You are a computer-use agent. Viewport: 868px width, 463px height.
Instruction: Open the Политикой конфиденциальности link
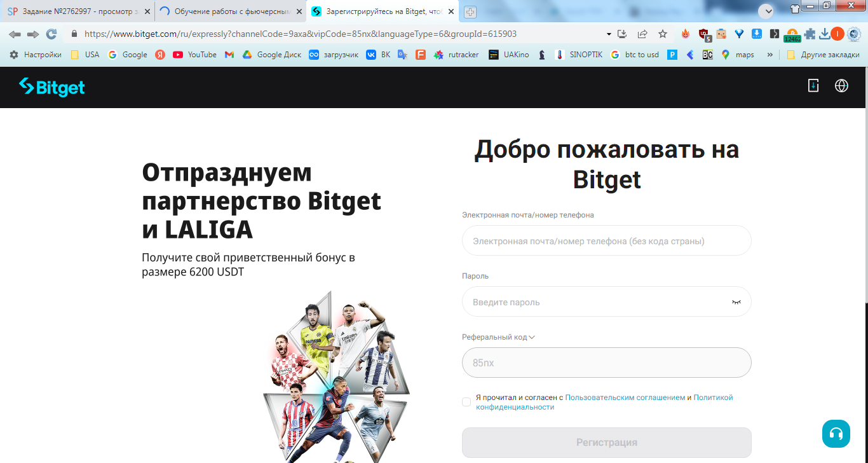[604, 403]
